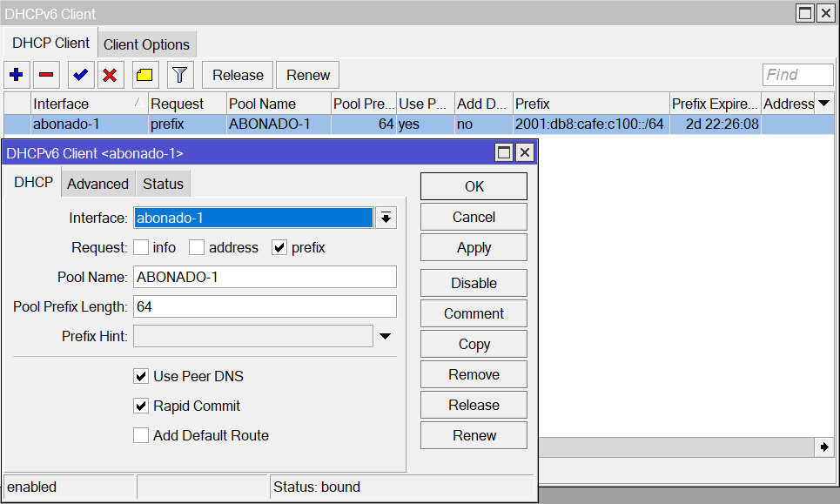Open the Advanced tab

tap(97, 183)
